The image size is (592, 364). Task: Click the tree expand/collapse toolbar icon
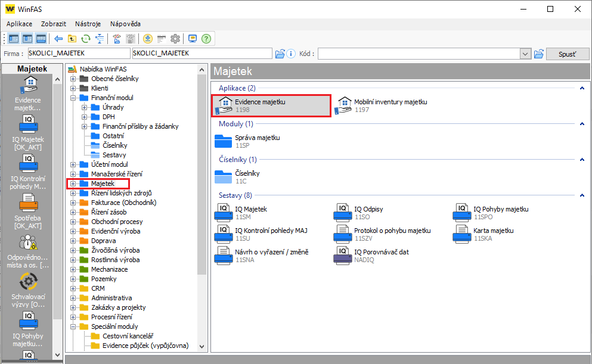(100, 39)
